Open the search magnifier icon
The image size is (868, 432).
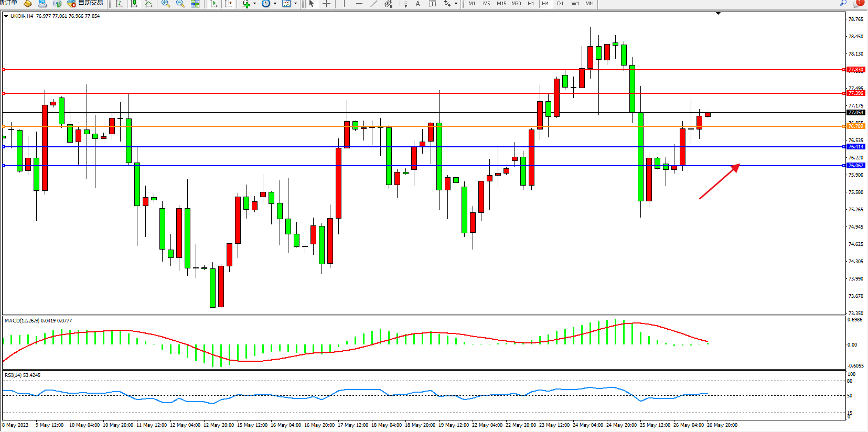(843, 3)
